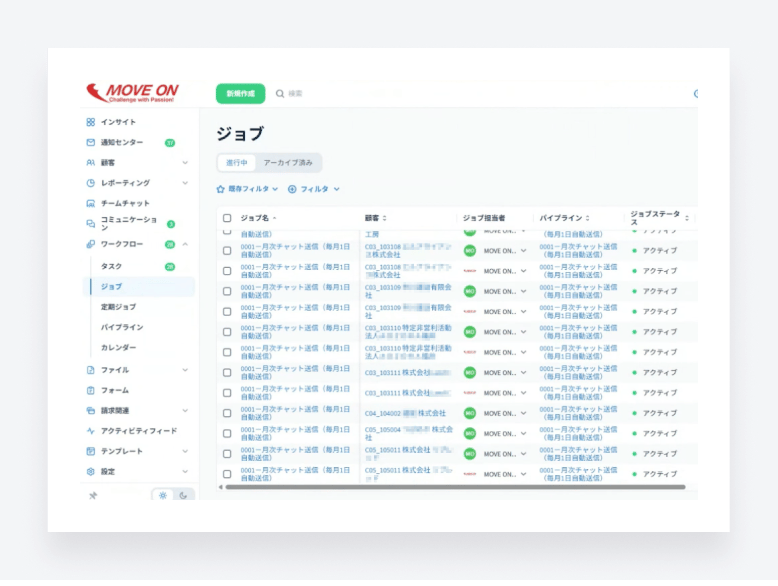Click assignee avatar in C04_104002 row
Image resolution: width=778 pixels, height=586 pixels.
point(470,413)
